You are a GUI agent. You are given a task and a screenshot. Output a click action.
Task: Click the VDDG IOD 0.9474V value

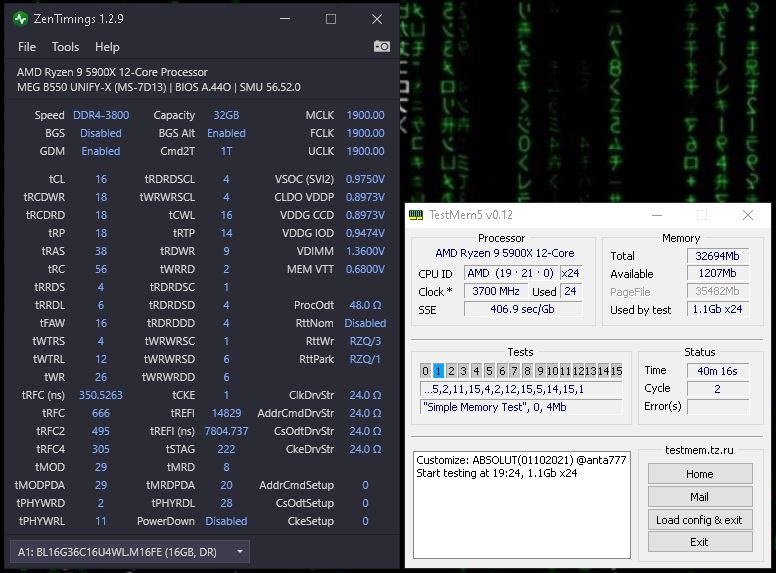coord(365,233)
